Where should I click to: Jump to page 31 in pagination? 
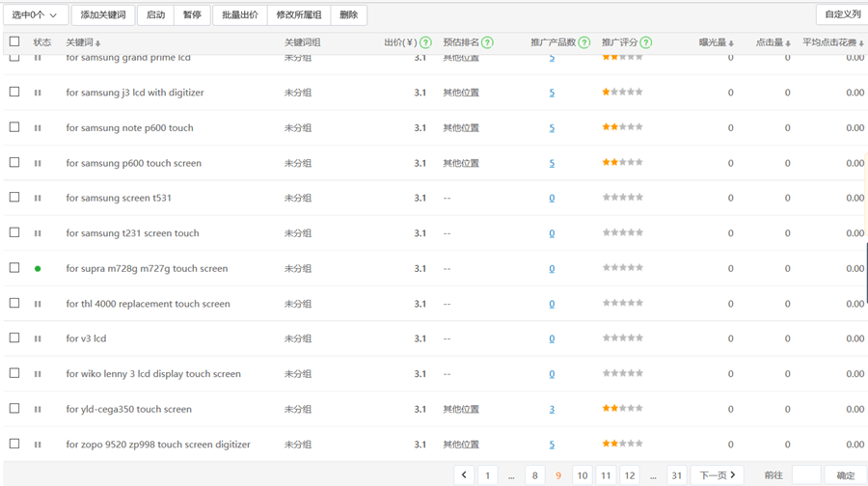pos(676,475)
